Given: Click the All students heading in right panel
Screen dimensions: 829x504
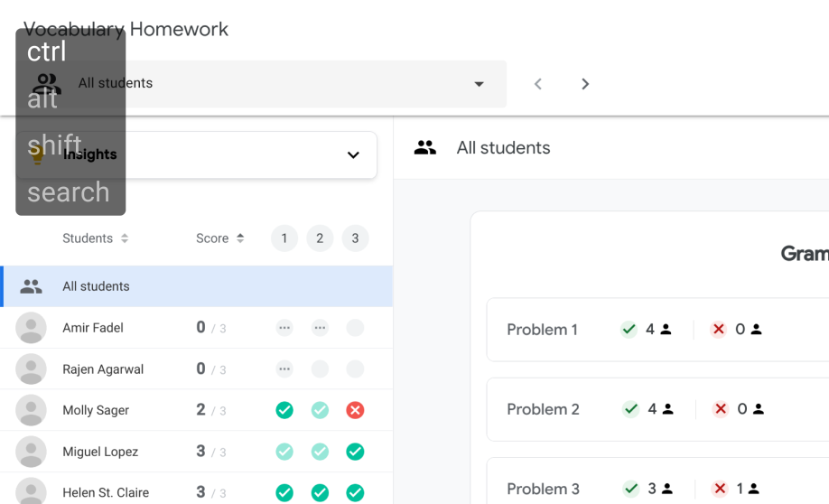Looking at the screenshot, I should [503, 147].
